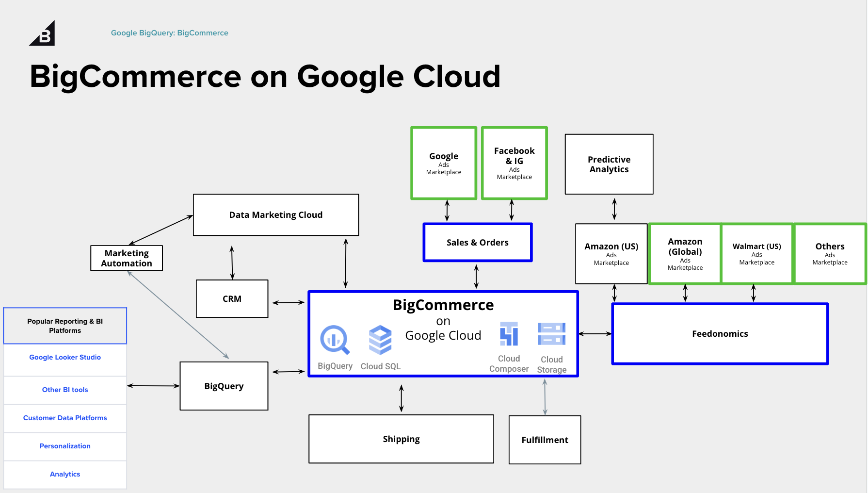Open the Google Looker Studio link
868x493 pixels.
click(65, 358)
